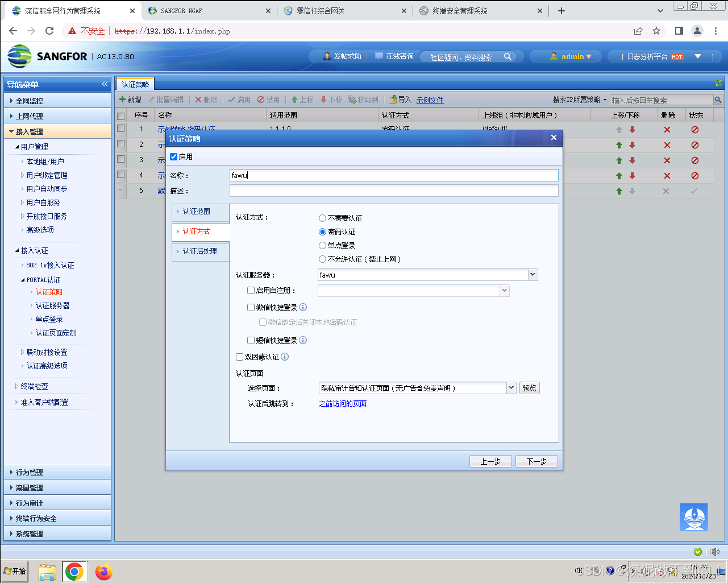
Task: Switch to SANGFOR NGAF browser tab
Action: [x=209, y=11]
